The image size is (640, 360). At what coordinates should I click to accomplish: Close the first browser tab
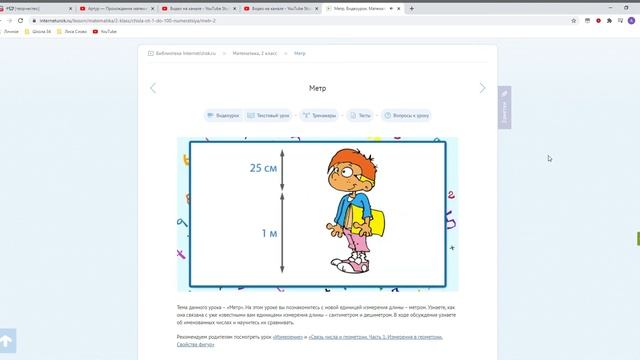71,9
